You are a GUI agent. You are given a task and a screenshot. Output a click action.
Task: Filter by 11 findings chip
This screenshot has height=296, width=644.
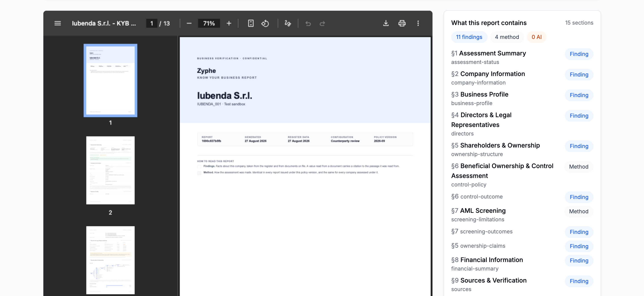coord(469,37)
